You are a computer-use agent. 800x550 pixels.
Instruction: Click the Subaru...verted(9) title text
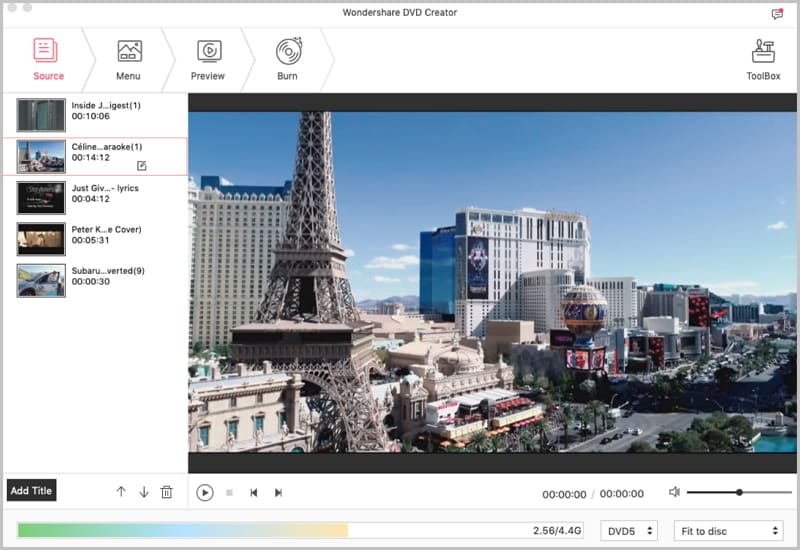click(x=108, y=270)
